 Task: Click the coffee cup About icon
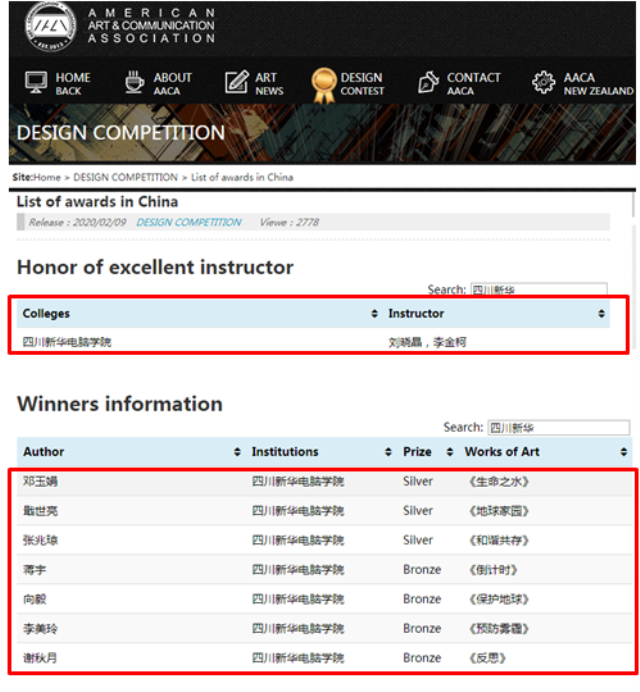[x=134, y=83]
